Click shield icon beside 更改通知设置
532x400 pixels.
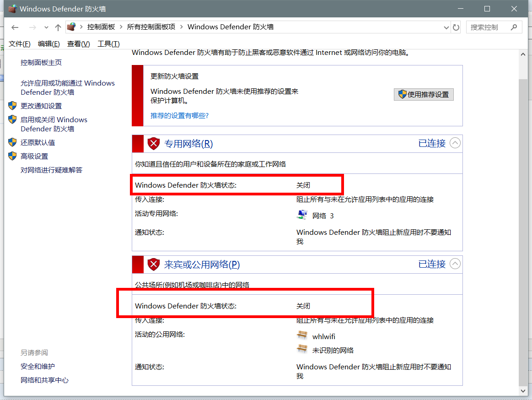pyautogui.click(x=12, y=106)
